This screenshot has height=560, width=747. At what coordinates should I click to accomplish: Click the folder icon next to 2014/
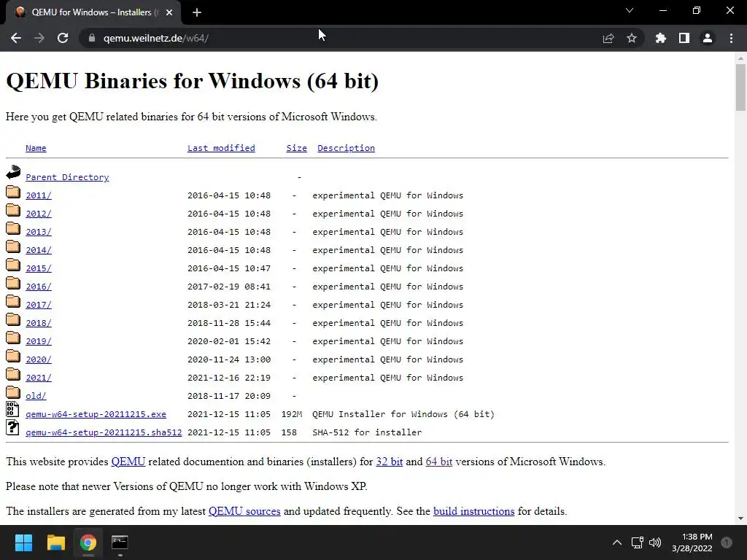pos(13,246)
